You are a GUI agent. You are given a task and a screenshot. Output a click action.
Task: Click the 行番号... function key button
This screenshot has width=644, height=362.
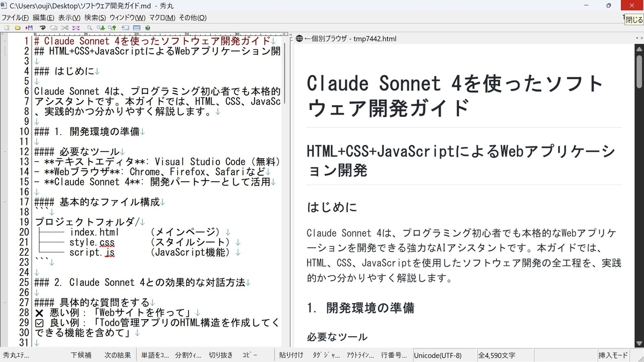pos(393,355)
